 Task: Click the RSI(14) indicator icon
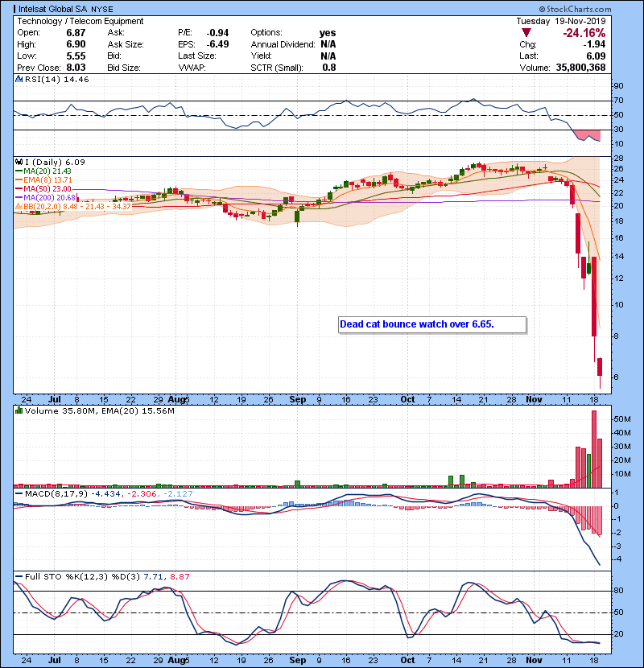[x=19, y=79]
